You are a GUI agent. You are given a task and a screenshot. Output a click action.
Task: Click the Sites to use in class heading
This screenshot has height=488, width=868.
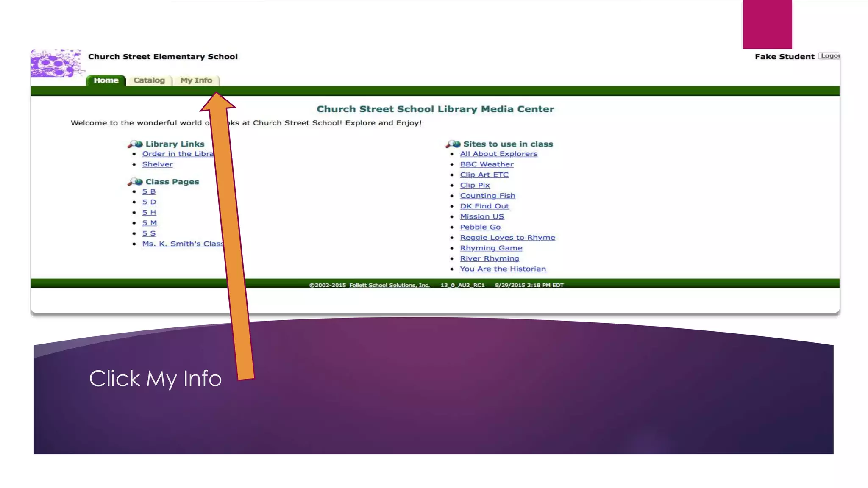point(508,144)
